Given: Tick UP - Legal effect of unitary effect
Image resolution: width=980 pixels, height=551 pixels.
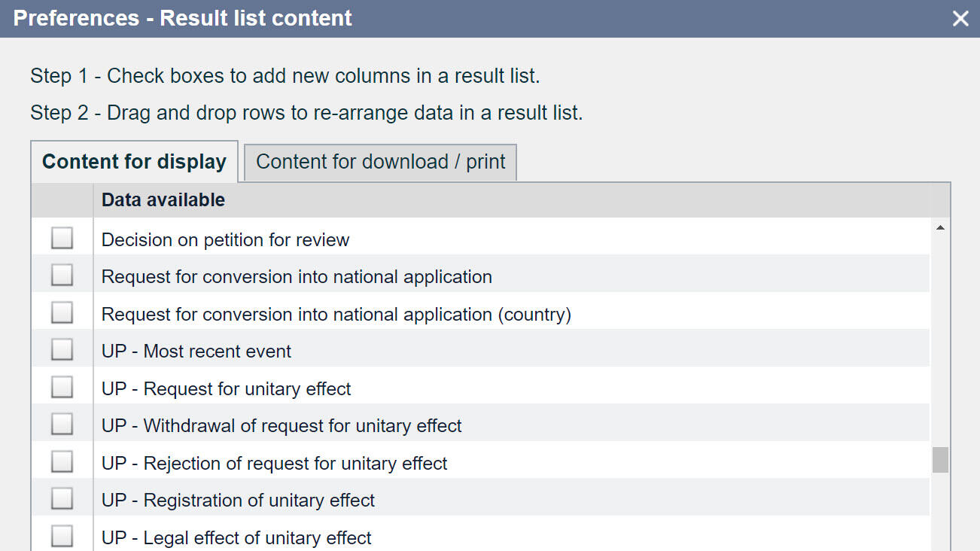Looking at the screenshot, I should click(x=62, y=537).
